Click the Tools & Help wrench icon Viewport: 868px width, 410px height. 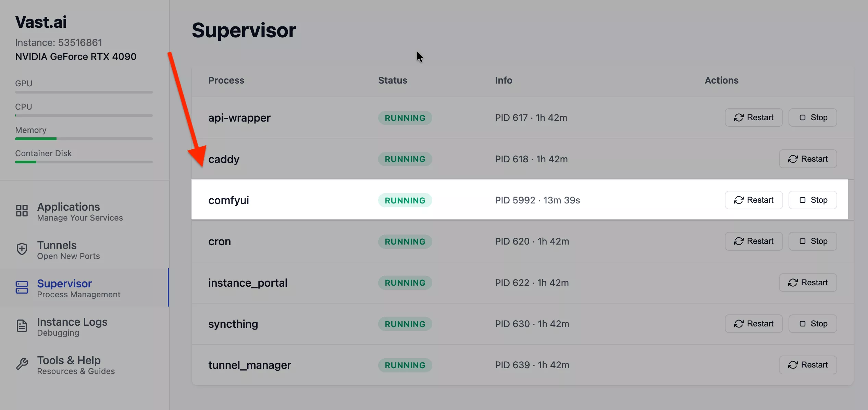click(x=22, y=364)
